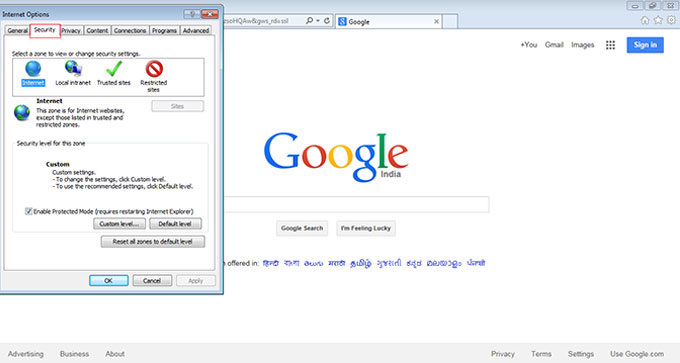Switch to the Advanced tab

pos(196,31)
